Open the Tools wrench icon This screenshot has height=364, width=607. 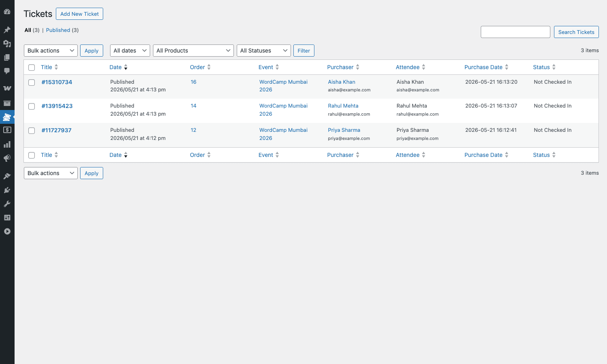coord(7,204)
